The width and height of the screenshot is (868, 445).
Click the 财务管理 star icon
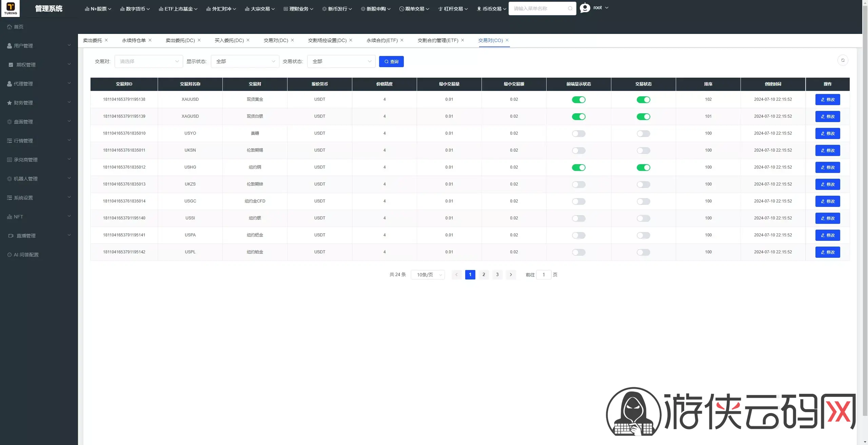point(9,103)
